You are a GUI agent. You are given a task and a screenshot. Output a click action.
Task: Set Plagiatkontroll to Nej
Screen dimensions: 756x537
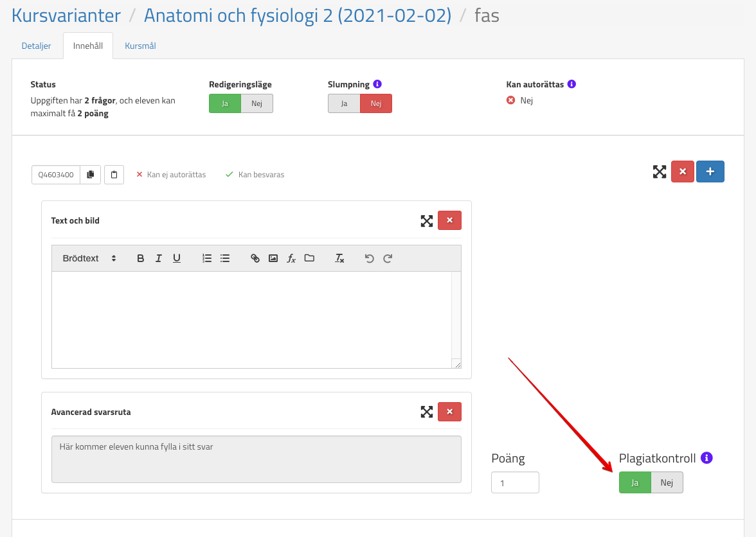coord(667,482)
